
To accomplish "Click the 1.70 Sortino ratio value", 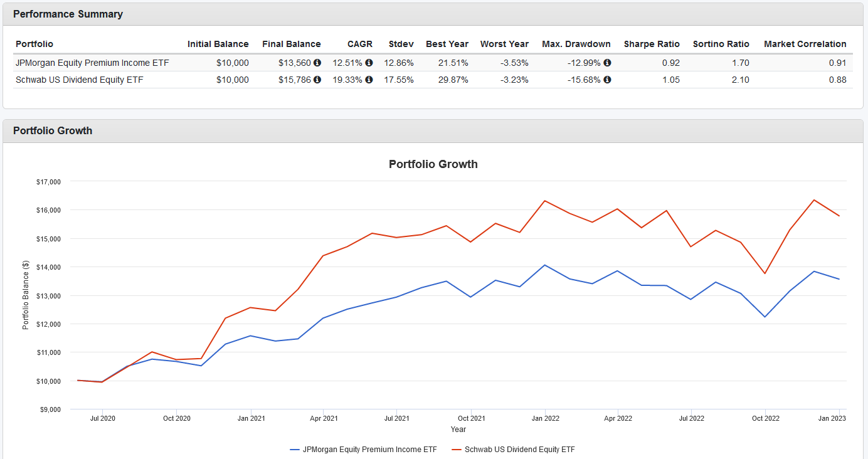I will click(741, 63).
